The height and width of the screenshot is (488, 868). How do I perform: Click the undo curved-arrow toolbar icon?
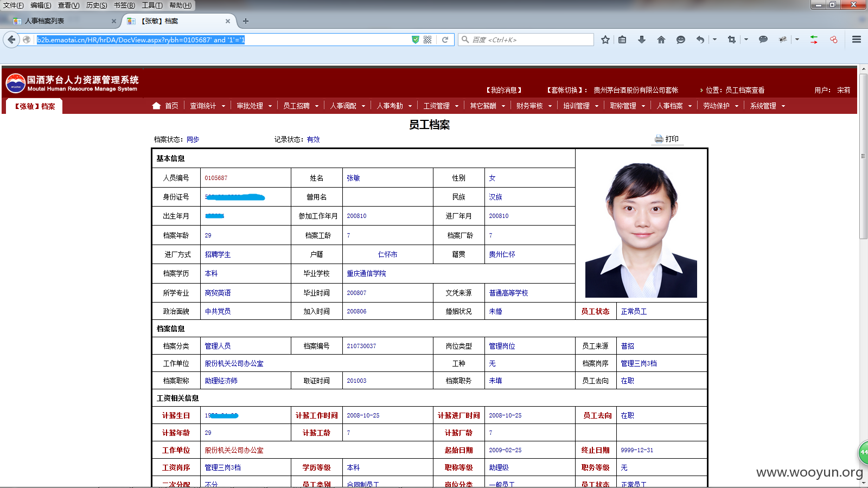(x=700, y=40)
